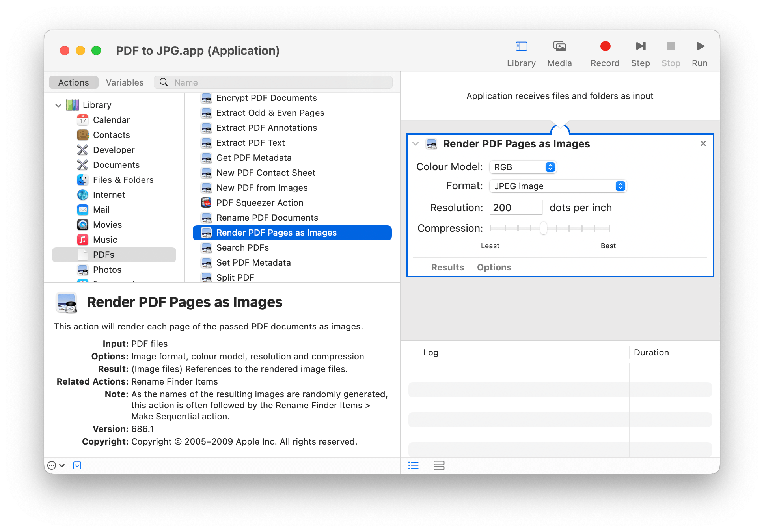The width and height of the screenshot is (764, 532).
Task: Open the Media browser from the toolbar
Action: point(560,47)
